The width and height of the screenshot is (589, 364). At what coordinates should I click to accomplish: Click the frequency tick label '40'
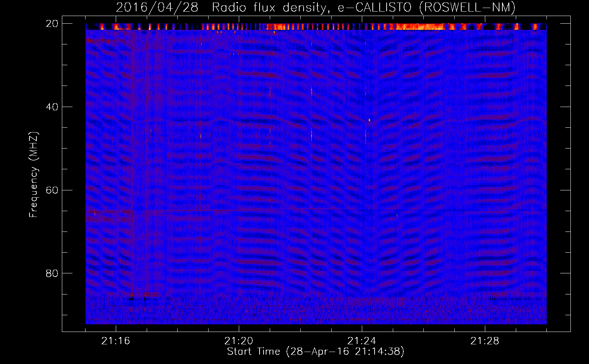pyautogui.click(x=52, y=107)
